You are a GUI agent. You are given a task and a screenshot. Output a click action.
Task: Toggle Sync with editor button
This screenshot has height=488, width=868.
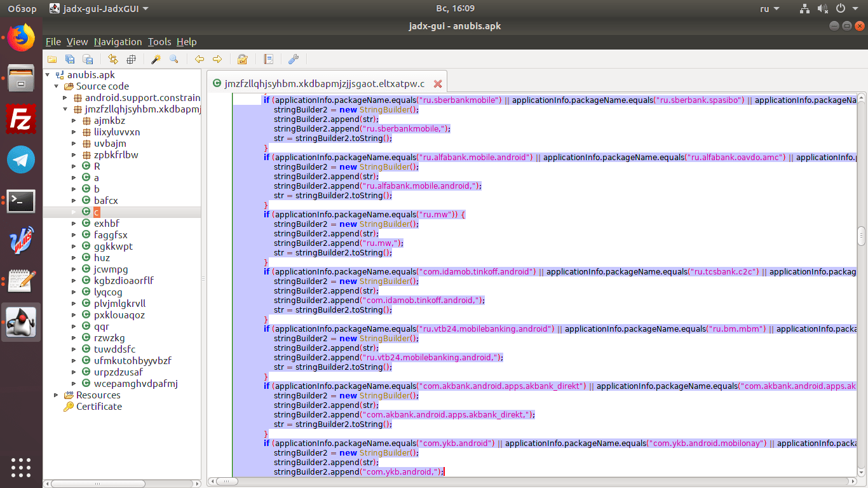click(113, 59)
